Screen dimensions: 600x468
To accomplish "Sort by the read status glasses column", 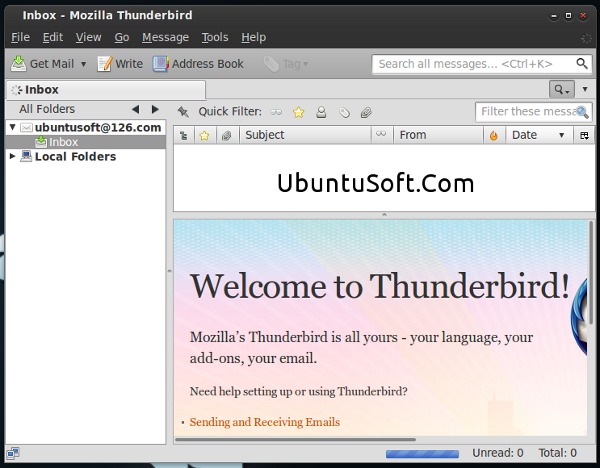I will [381, 134].
